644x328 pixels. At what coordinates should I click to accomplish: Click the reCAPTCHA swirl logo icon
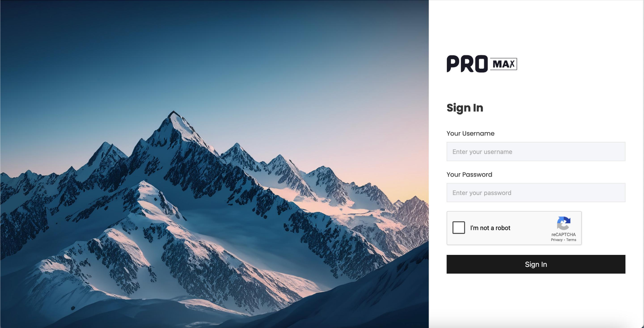(563, 223)
